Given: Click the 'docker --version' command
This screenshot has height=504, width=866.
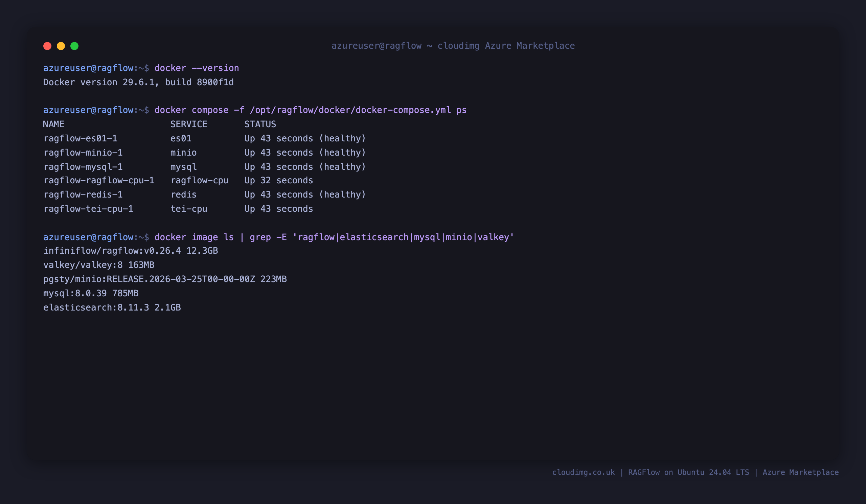Looking at the screenshot, I should click(x=197, y=68).
